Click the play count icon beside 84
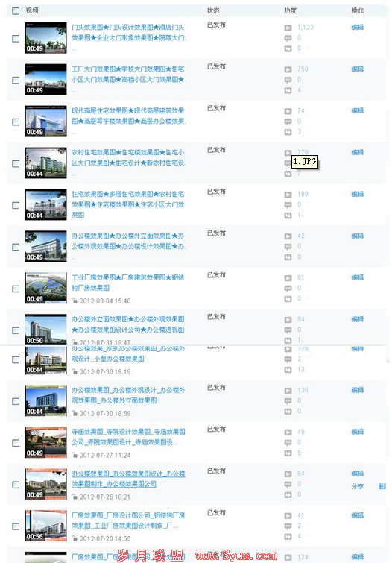 pos(288,320)
